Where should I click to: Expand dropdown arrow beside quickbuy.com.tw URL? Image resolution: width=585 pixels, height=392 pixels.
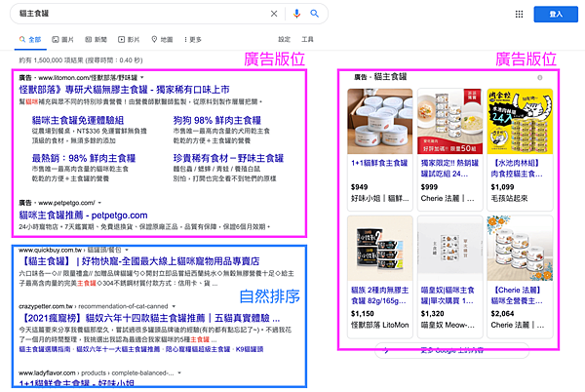coord(127,250)
